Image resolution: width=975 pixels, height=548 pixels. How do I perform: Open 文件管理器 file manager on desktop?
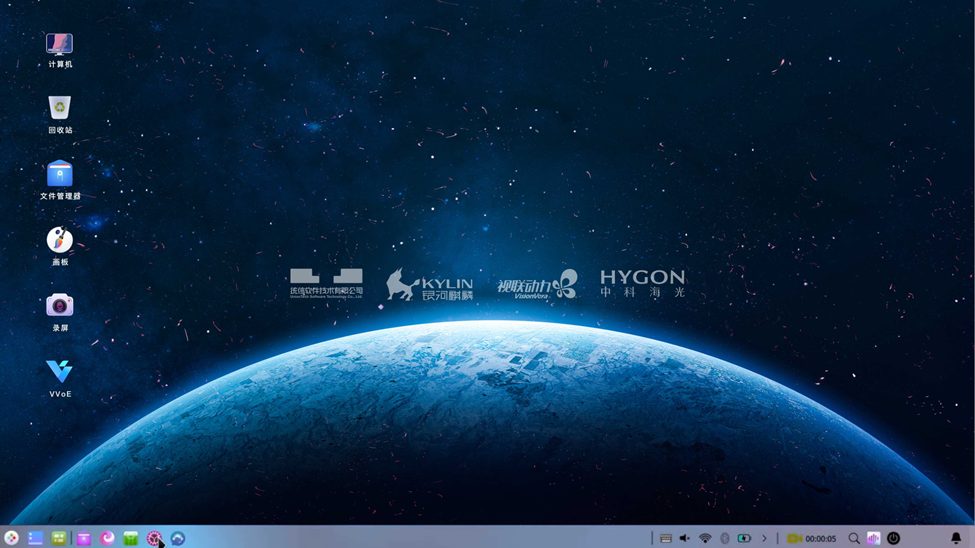59,174
